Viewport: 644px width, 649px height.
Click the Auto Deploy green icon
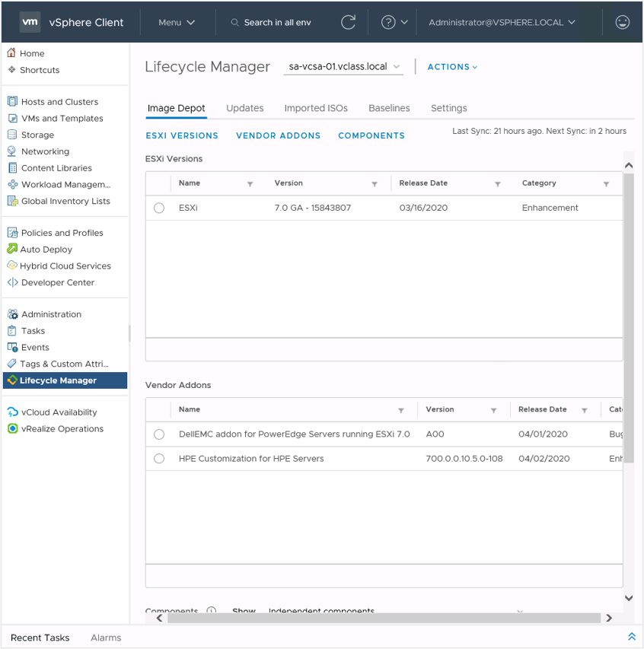(x=12, y=249)
